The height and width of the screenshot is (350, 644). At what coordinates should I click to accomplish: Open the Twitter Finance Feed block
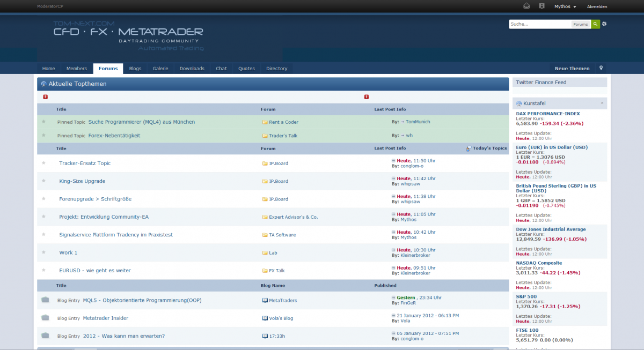click(541, 83)
